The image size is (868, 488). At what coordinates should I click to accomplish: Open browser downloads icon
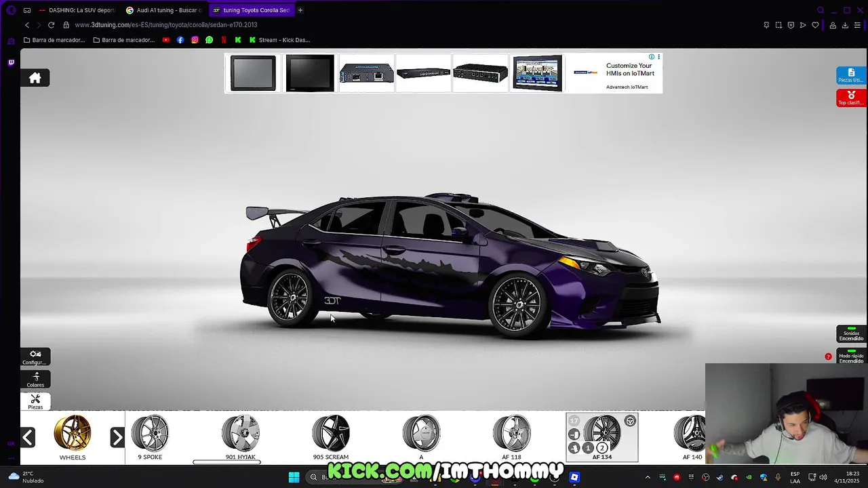[x=845, y=25]
